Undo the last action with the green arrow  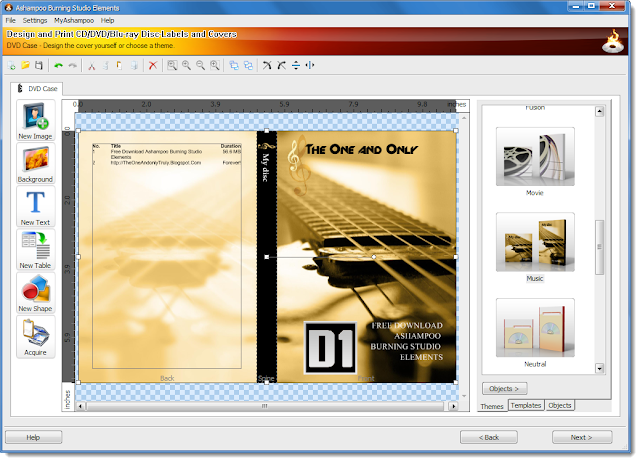point(58,65)
